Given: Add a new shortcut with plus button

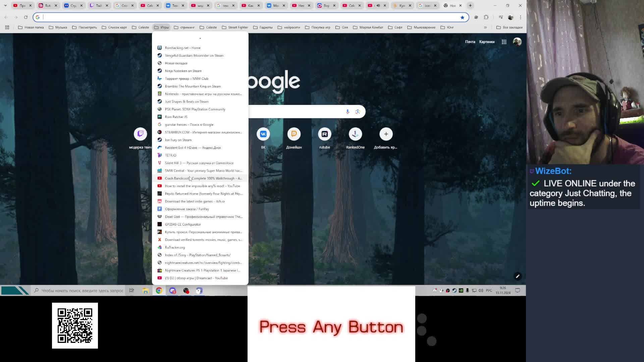Looking at the screenshot, I should pos(386,134).
